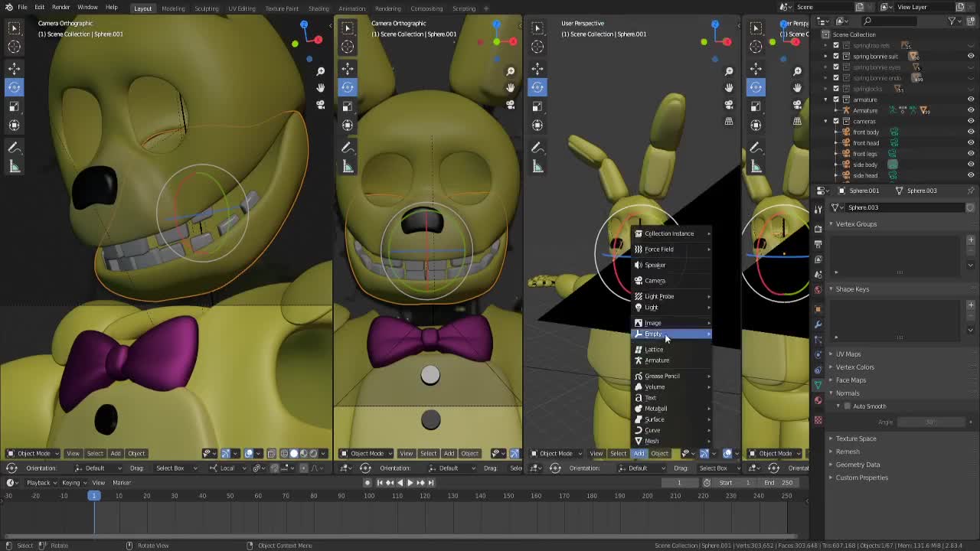Open the Render top menu
980x551 pixels.
click(60, 7)
